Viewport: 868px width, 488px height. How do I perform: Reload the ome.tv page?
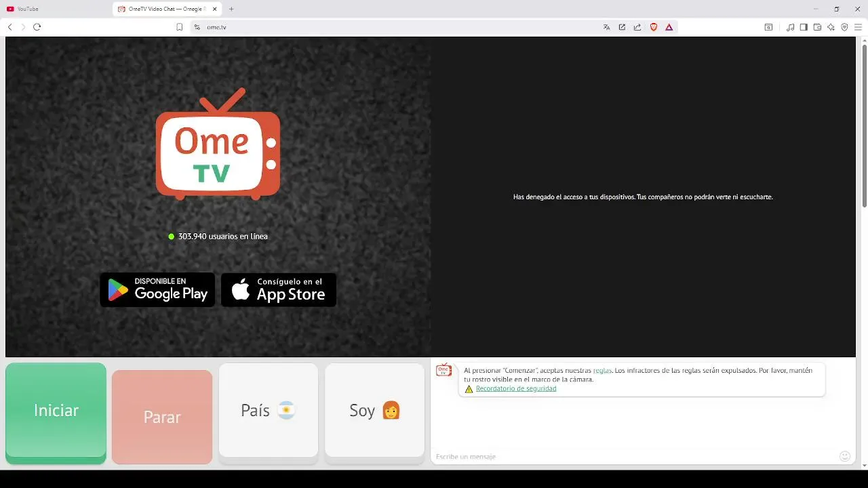37,27
